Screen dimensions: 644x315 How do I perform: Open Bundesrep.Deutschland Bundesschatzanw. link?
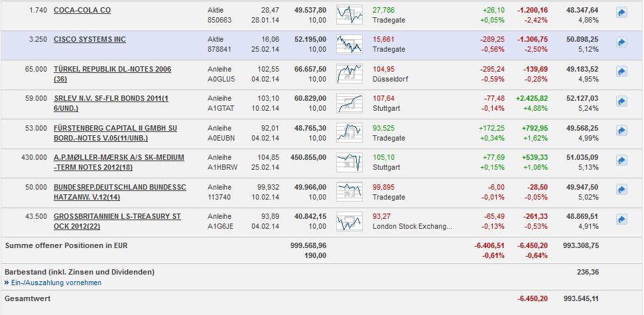coord(119,187)
